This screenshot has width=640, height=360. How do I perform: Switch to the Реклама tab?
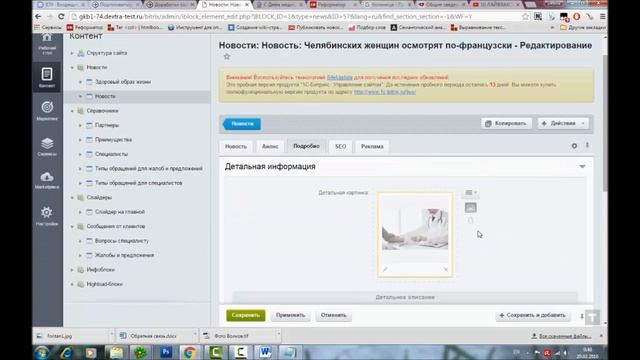tap(372, 146)
